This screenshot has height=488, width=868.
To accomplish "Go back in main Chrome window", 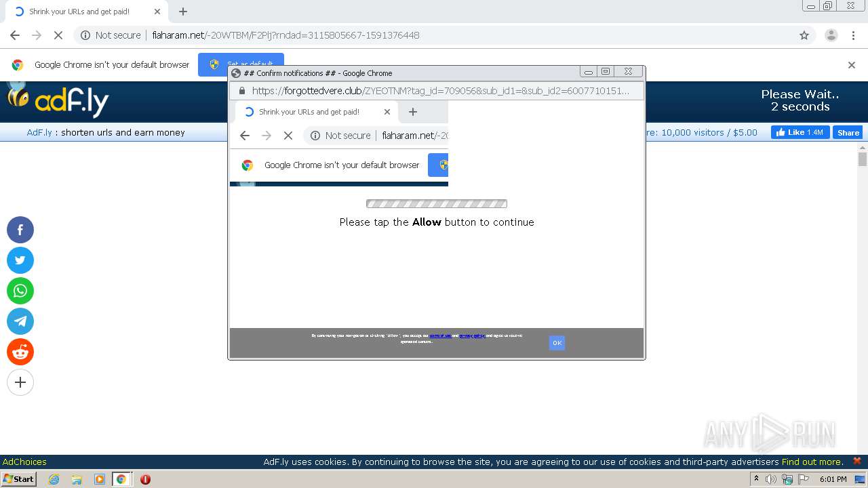I will tap(15, 35).
